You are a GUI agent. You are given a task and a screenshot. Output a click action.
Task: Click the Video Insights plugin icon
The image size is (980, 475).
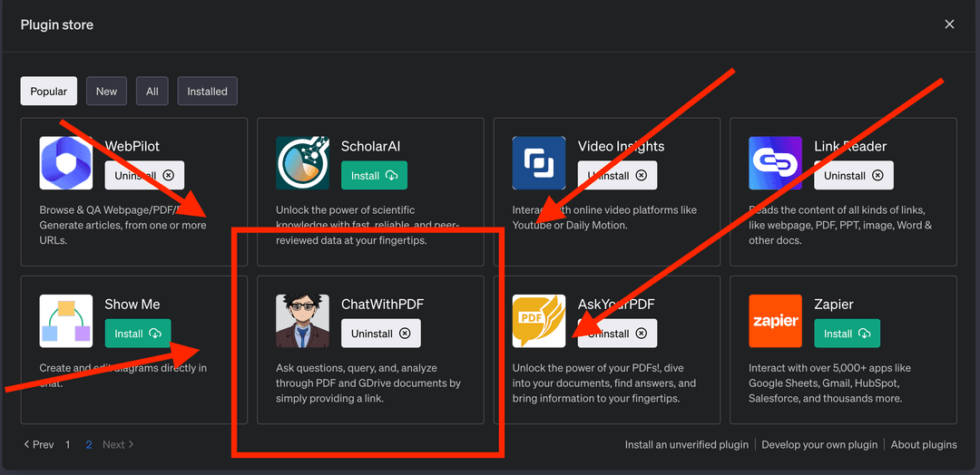539,163
